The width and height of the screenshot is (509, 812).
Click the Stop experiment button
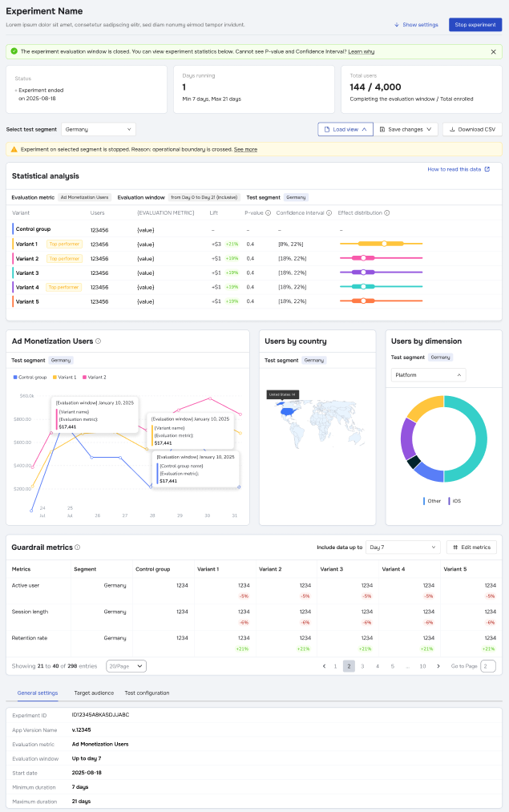[x=475, y=25]
